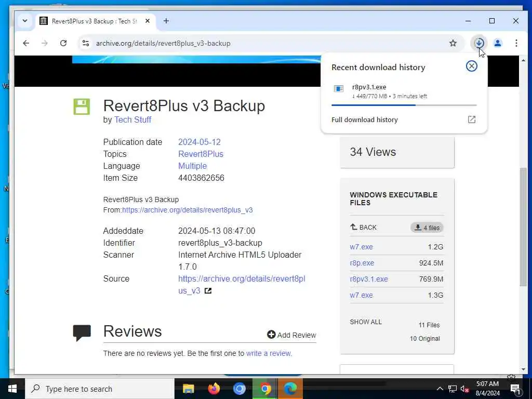Click the open-in-new-tab download history icon
The width and height of the screenshot is (532, 399).
(472, 119)
